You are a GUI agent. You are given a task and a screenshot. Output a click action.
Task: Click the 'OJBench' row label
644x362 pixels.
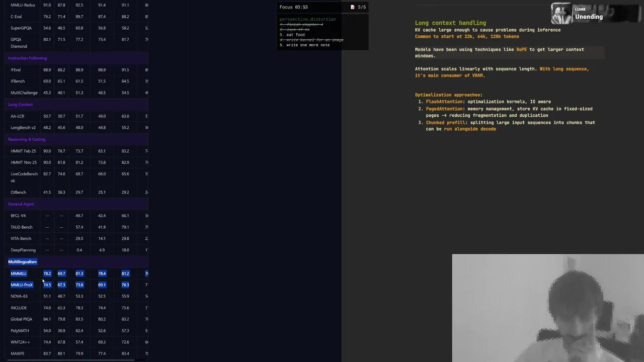point(18,192)
